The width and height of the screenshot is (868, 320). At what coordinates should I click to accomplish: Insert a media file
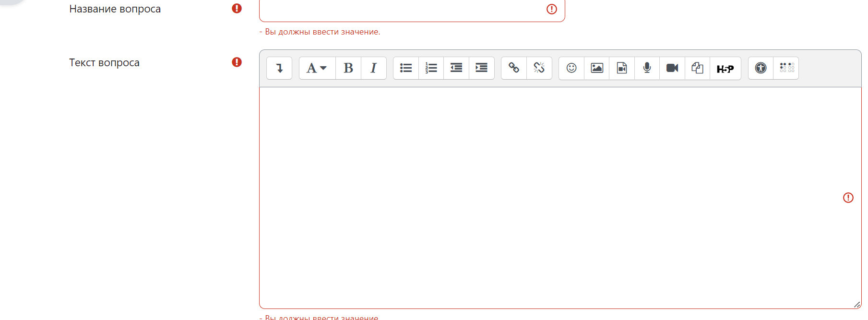coord(622,68)
